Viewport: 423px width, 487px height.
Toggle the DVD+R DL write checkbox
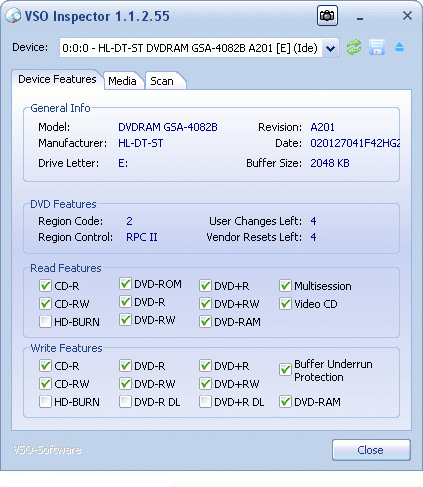pos(205,402)
